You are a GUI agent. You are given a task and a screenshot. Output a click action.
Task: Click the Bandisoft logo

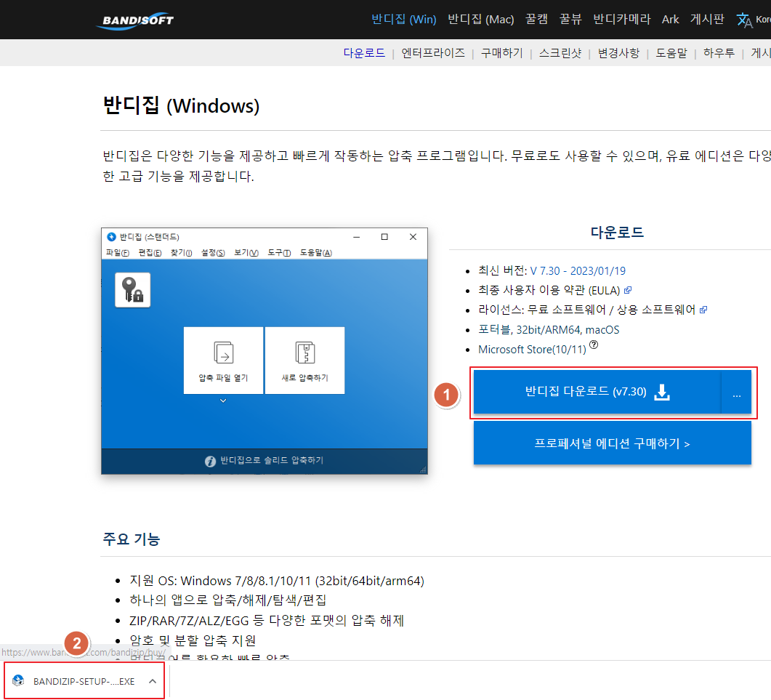tap(135, 20)
